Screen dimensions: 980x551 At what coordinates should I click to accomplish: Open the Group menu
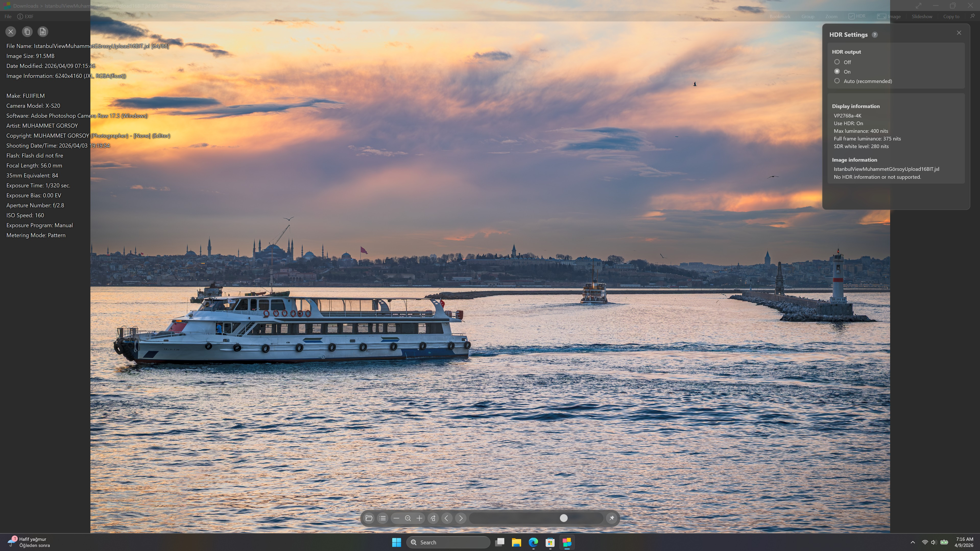click(808, 16)
